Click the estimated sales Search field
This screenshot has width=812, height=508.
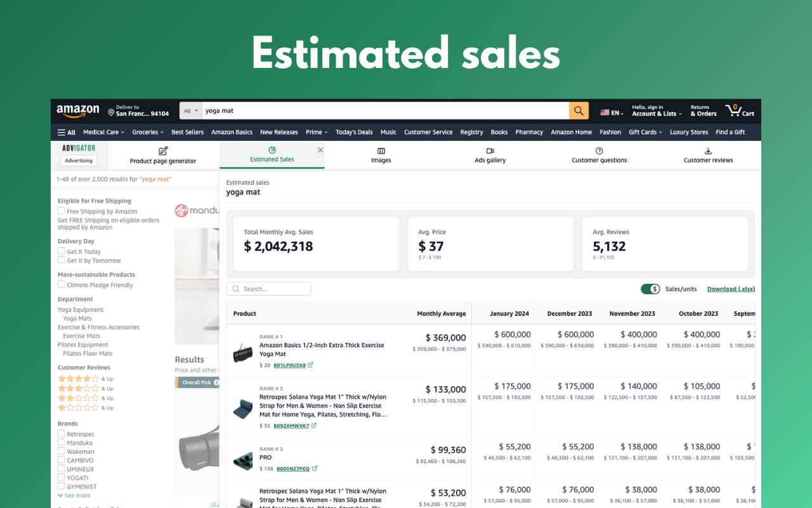(x=269, y=289)
